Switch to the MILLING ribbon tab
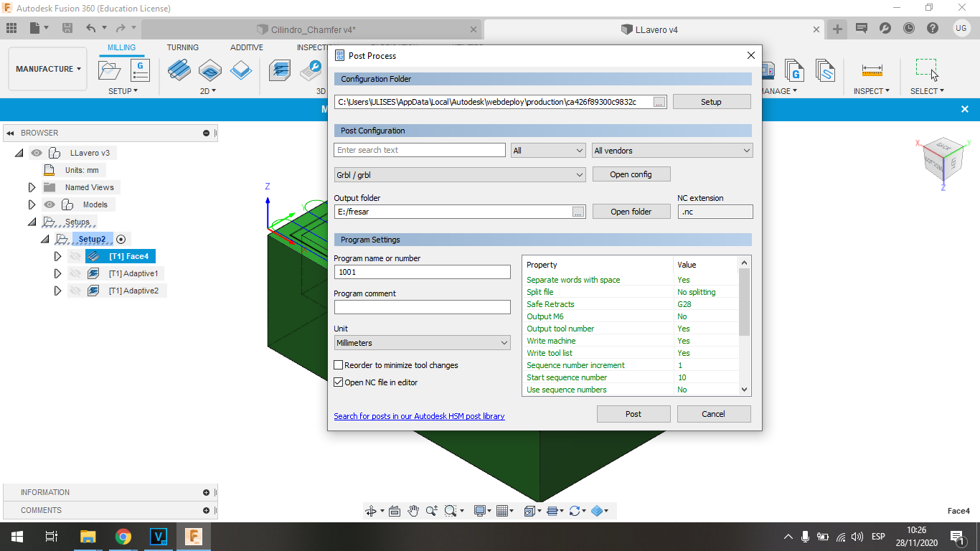The width and height of the screenshot is (980, 551). [121, 48]
